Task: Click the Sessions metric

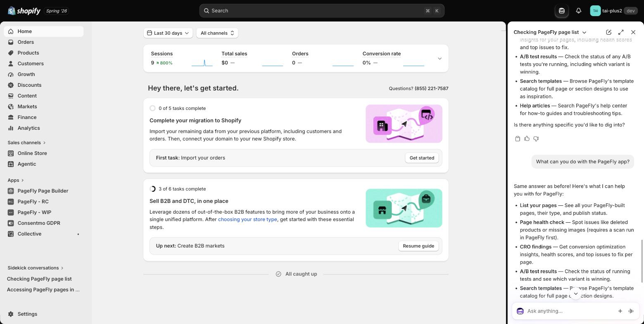Action: coord(182,58)
